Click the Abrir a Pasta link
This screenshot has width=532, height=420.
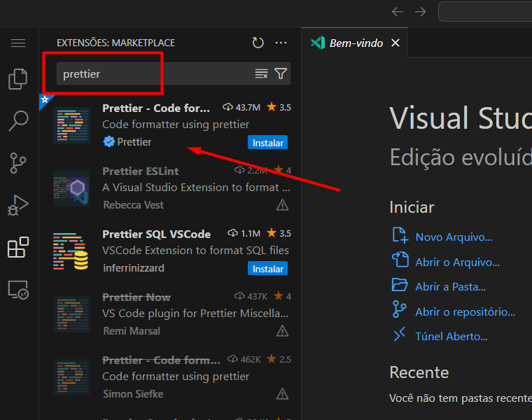point(451,287)
